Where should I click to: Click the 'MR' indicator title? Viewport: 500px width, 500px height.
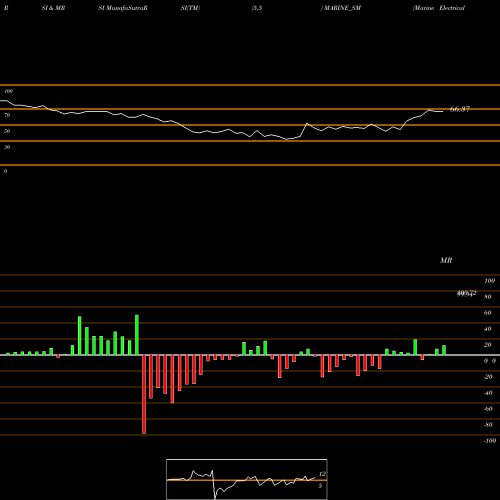tap(446, 260)
